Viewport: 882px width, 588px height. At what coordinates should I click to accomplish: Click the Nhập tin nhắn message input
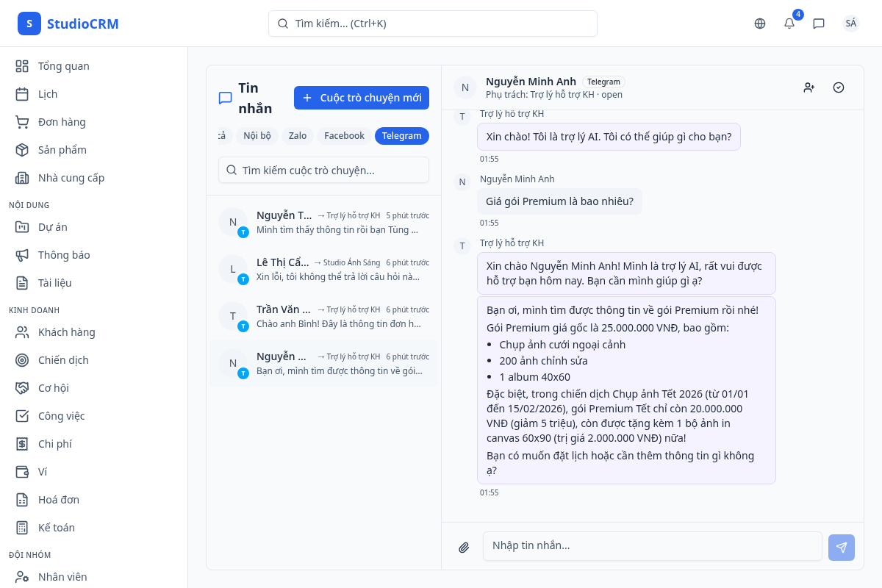click(652, 546)
